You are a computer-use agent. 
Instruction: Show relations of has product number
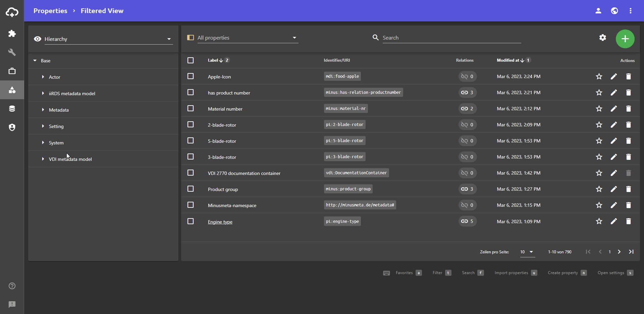pos(468,92)
